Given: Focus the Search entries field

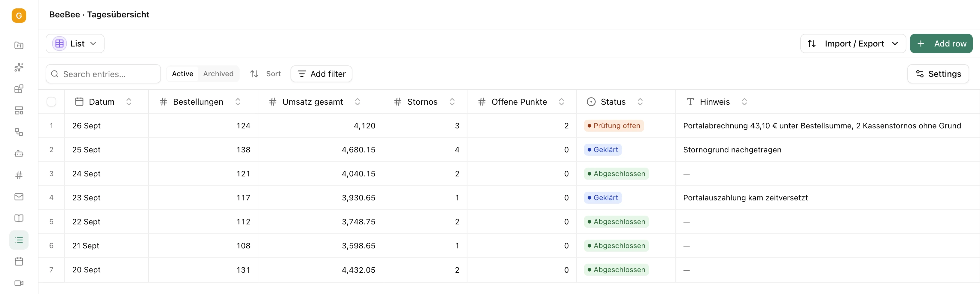Looking at the screenshot, I should [x=103, y=74].
